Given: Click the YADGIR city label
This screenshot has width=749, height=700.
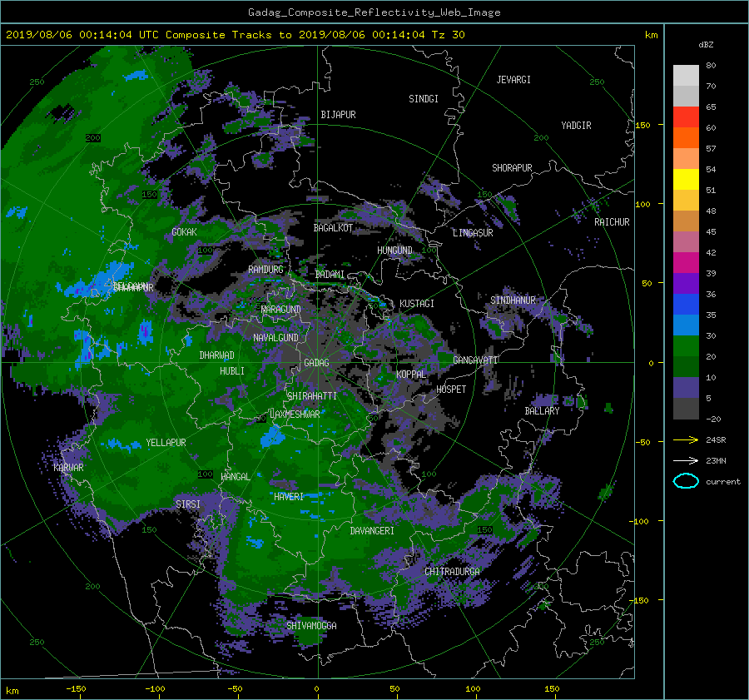Looking at the screenshot, I should click(576, 126).
